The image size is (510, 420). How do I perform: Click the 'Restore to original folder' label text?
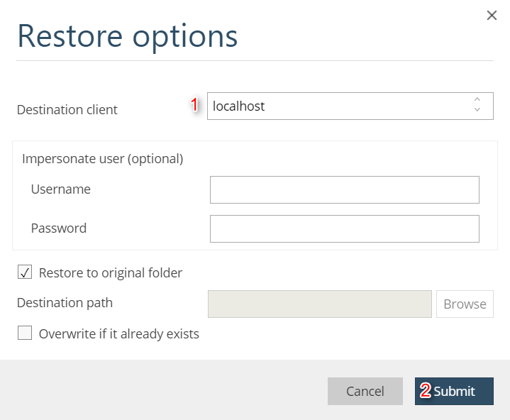111,272
